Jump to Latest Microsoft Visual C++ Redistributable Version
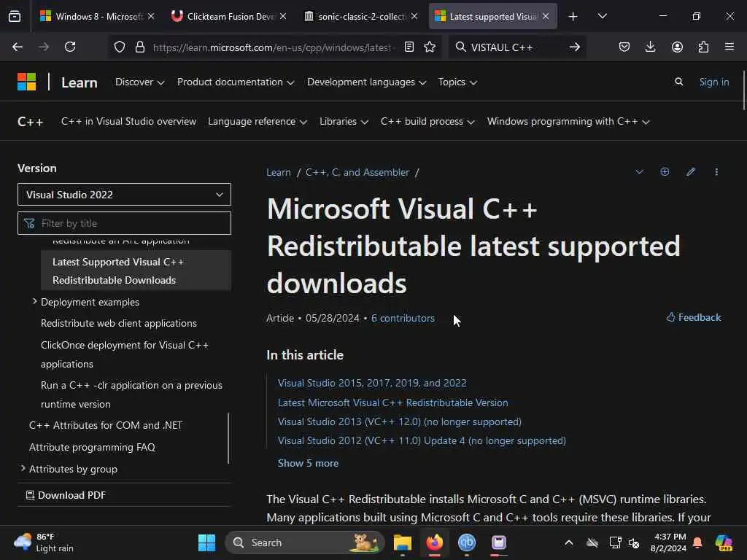The image size is (747, 560). click(392, 402)
